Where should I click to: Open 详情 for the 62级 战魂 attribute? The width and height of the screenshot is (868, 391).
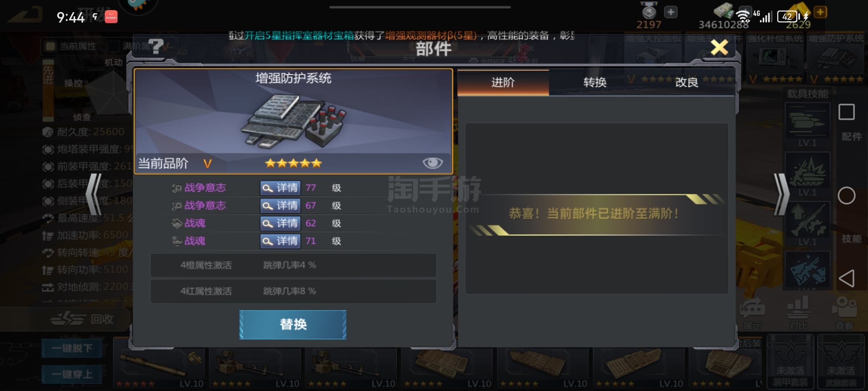click(280, 223)
